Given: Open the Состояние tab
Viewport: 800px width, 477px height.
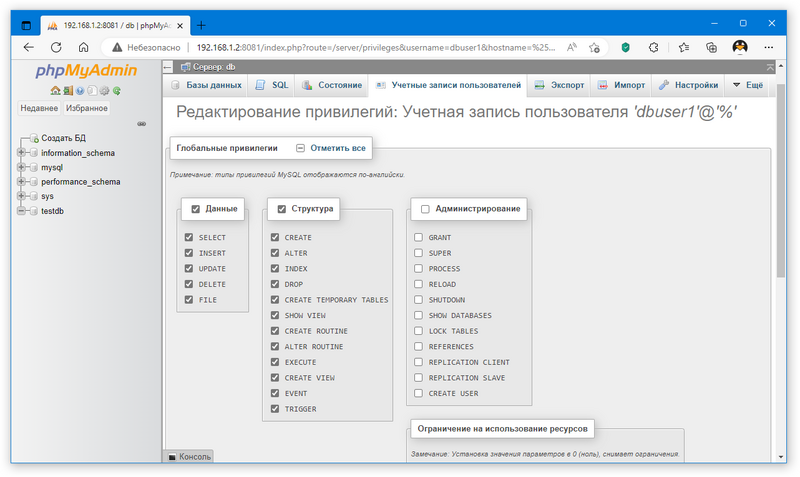Looking at the screenshot, I should click(332, 85).
